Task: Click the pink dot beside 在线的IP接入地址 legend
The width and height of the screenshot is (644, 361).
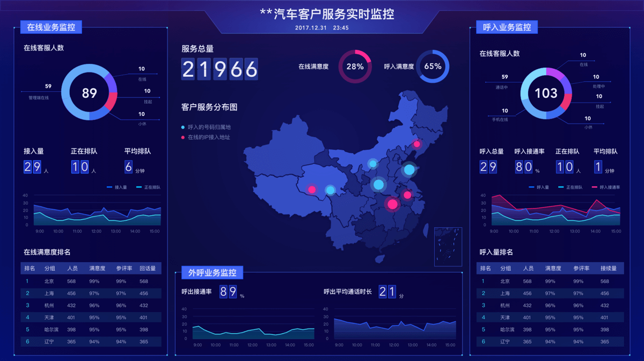Action: point(184,138)
